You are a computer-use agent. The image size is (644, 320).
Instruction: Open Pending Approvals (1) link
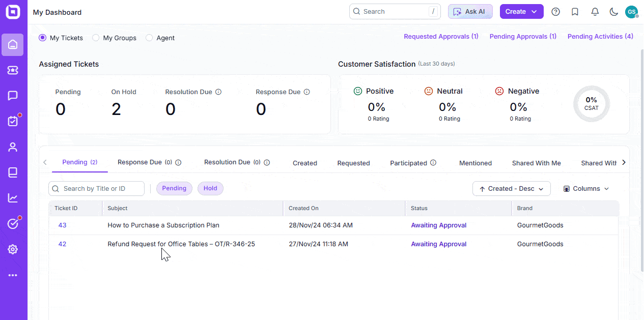[x=523, y=37]
